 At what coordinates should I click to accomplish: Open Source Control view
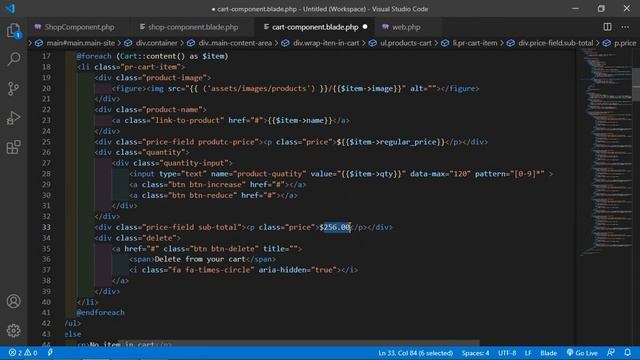coord(13,89)
